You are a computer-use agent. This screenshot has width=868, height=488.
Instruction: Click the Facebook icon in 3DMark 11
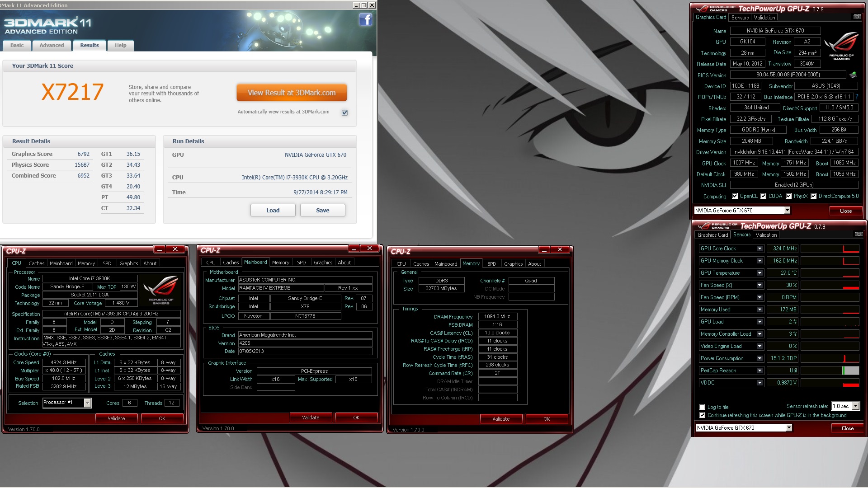pyautogui.click(x=365, y=19)
